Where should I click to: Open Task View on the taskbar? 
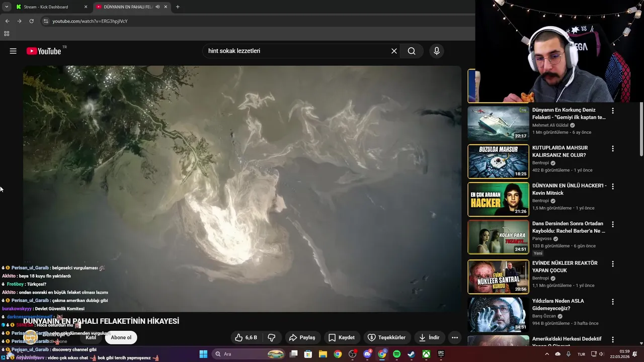click(294, 354)
